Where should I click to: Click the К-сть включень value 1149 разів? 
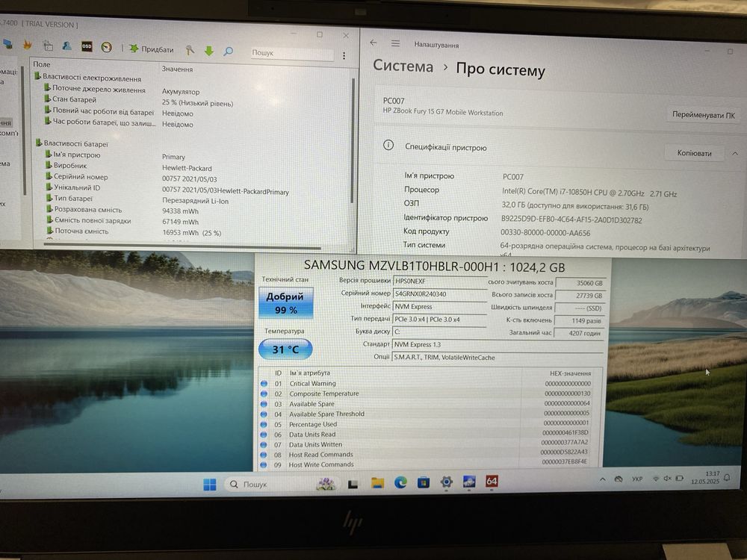pos(580,321)
